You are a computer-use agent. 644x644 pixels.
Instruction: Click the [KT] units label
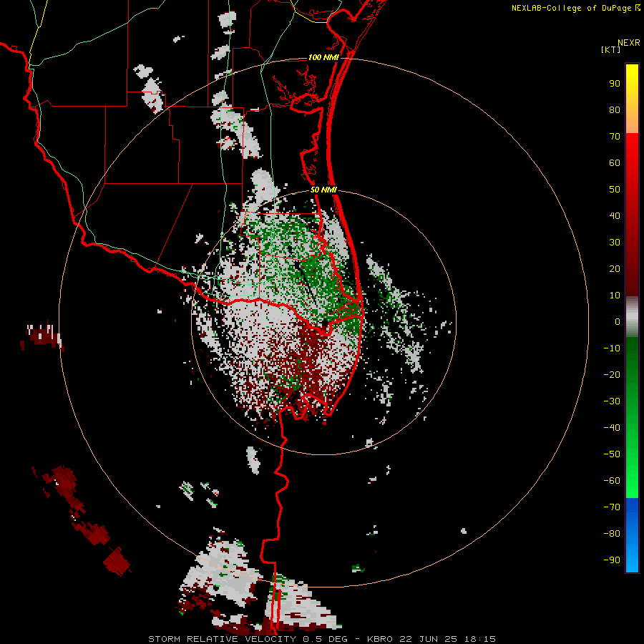pos(610,49)
